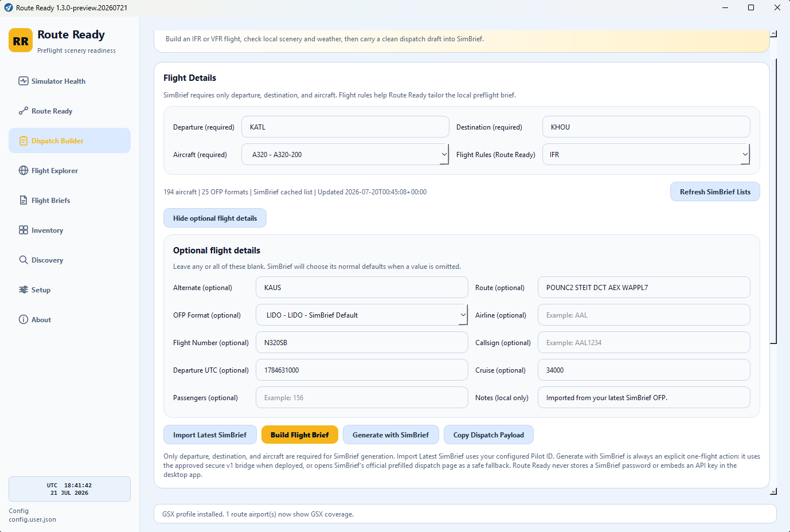Open the Aircraft A320-200 dropdown

point(345,154)
